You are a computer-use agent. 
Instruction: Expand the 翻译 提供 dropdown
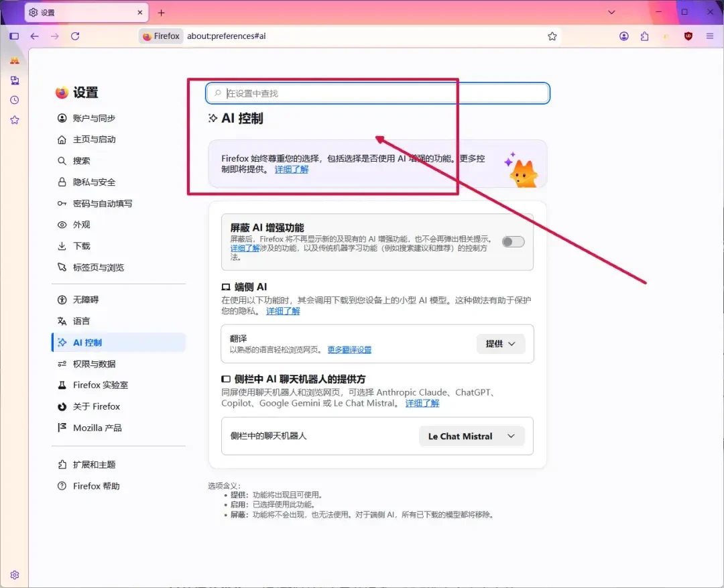[x=501, y=344]
